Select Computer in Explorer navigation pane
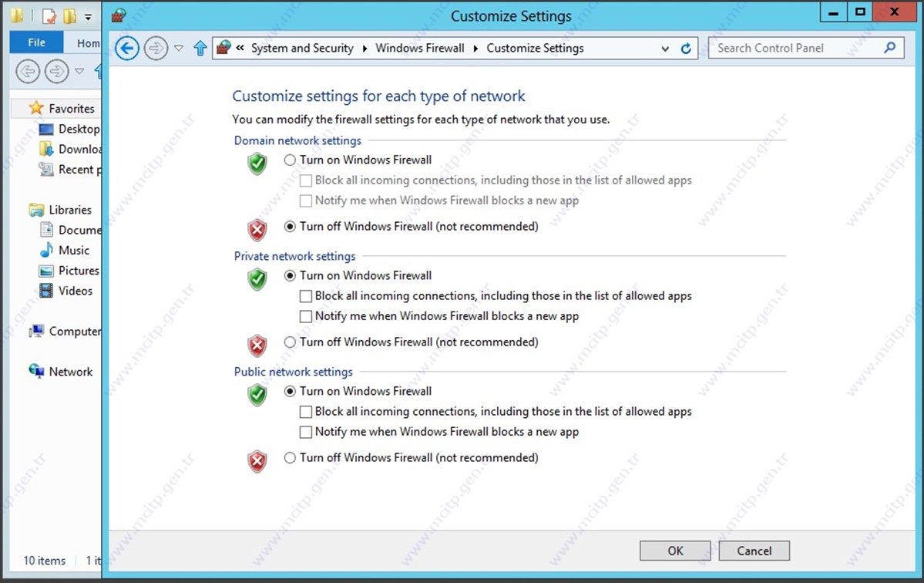Image resolution: width=924 pixels, height=583 pixels. pos(75,332)
